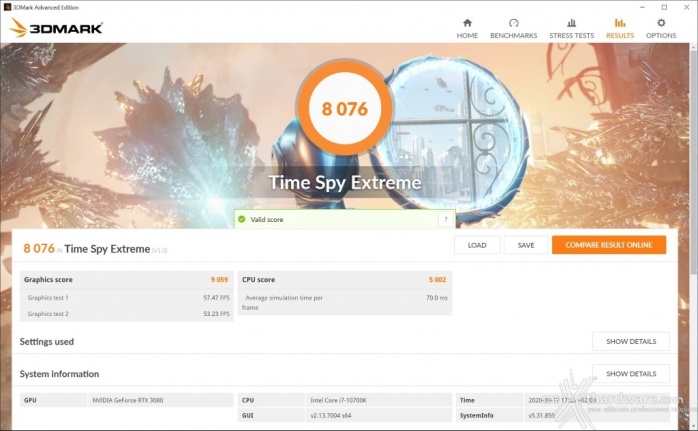Click NVIDIA GeForce RTX 3080 text
The width and height of the screenshot is (698, 431).
(128, 400)
